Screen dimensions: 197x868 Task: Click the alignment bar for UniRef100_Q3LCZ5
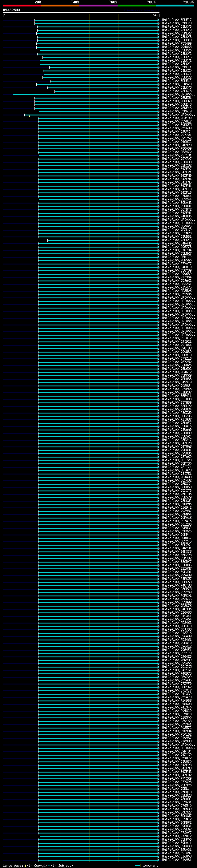(107, 91)
